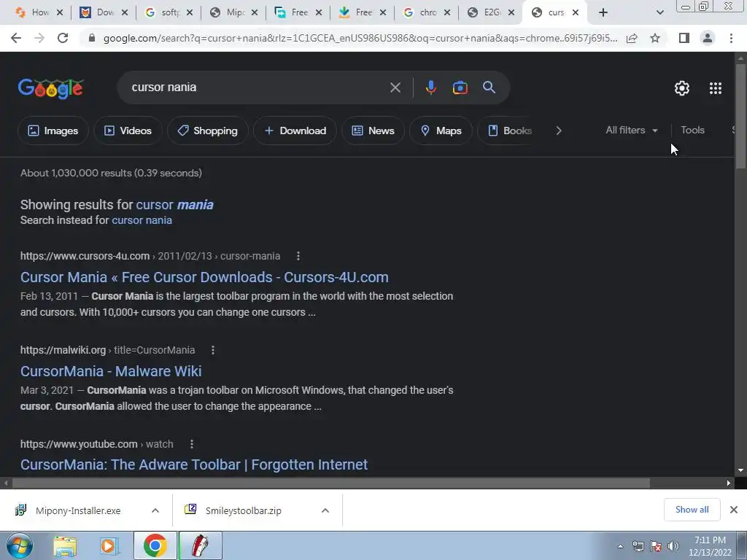This screenshot has height=560, width=747.
Task: Add the Download filter chip
Action: click(295, 131)
